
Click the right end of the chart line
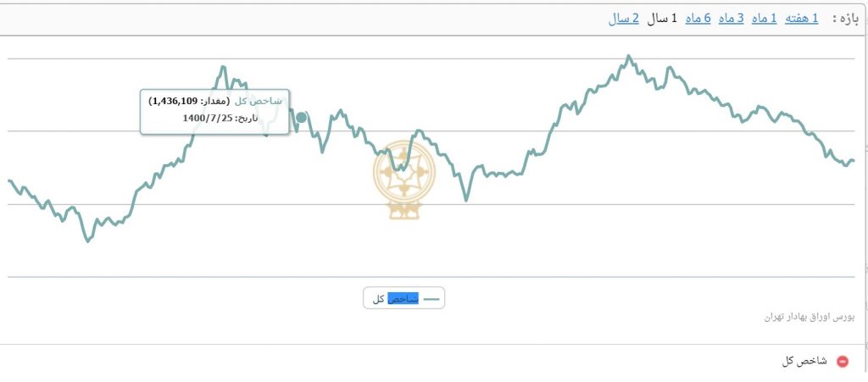[x=853, y=160]
